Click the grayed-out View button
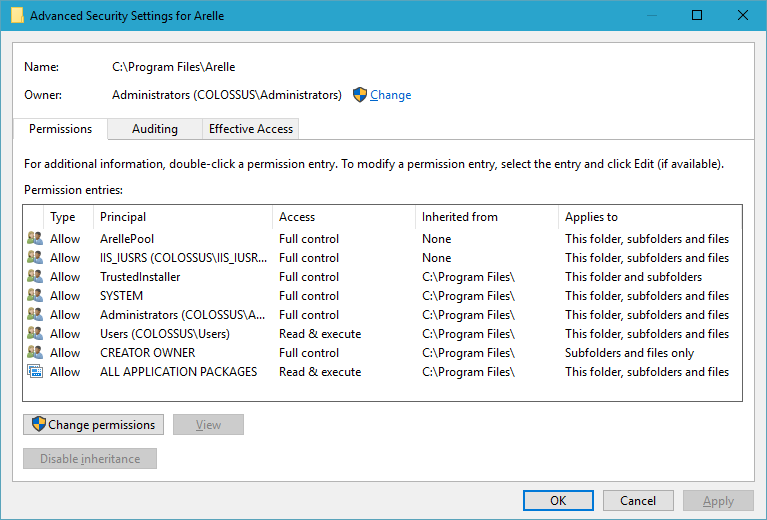This screenshot has height=520, width=767. point(208,425)
